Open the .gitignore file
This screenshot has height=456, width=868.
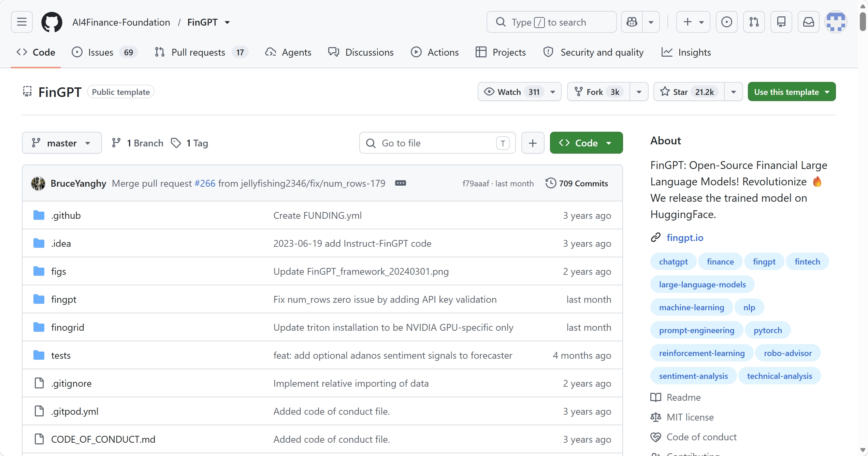click(x=71, y=383)
